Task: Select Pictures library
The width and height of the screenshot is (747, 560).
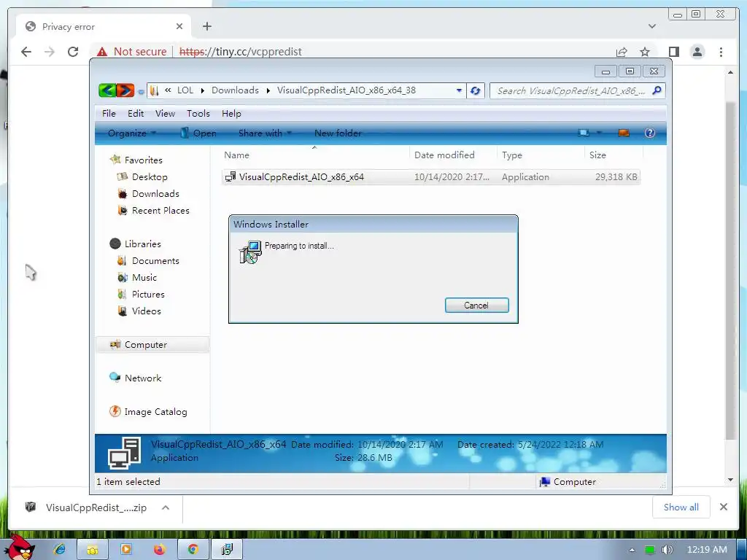Action: pyautogui.click(x=147, y=295)
